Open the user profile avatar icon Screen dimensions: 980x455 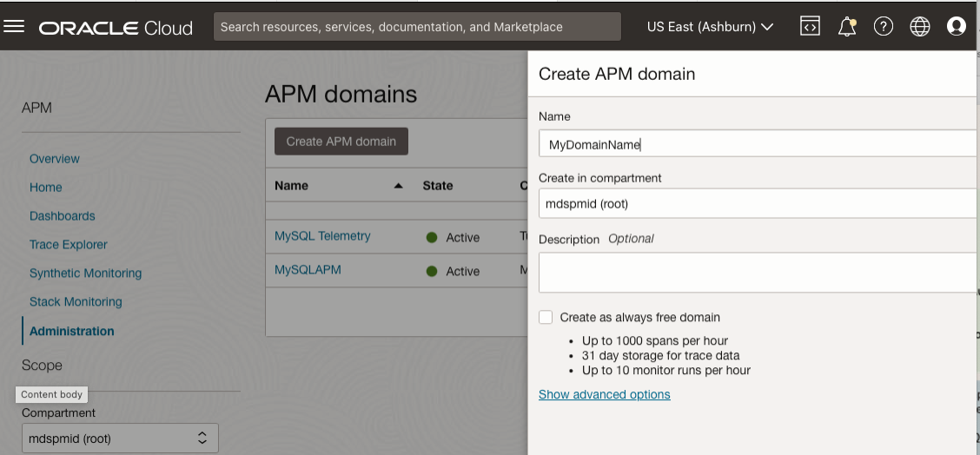pos(957,26)
